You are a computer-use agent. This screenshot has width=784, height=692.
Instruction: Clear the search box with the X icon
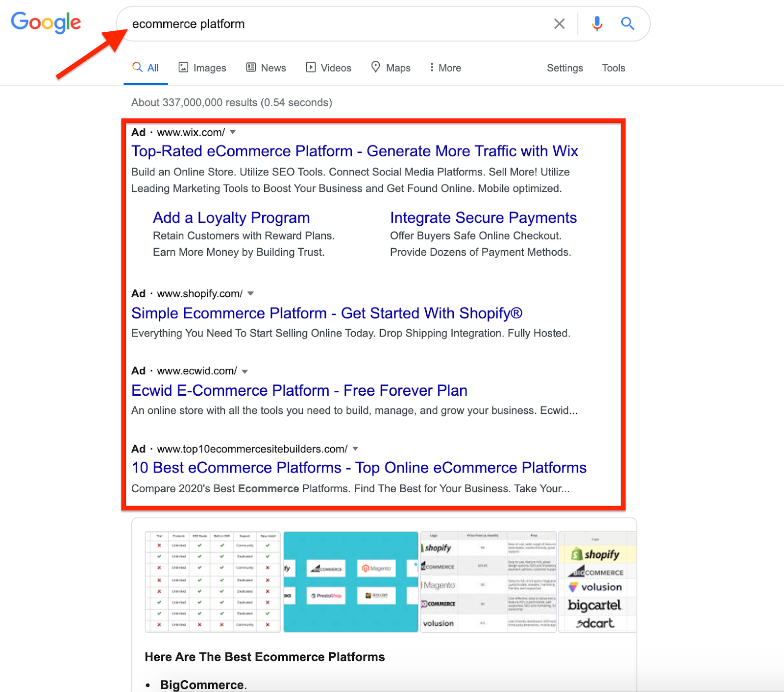559,24
